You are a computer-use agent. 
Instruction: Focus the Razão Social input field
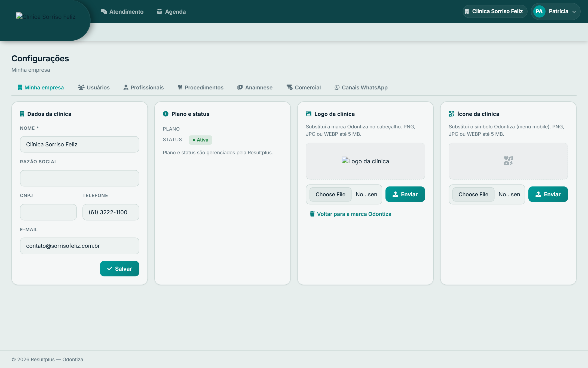coord(79,178)
